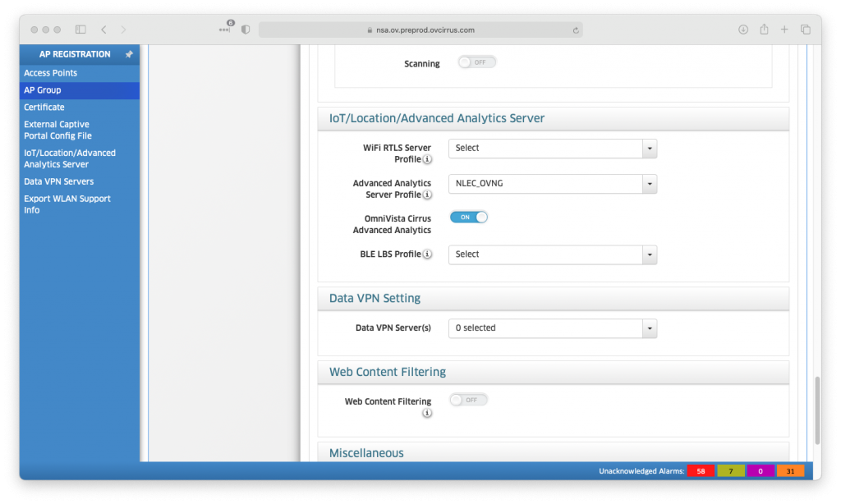Open Safari downloads icon
Image resolution: width=841 pixels, height=504 pixels.
point(743,30)
